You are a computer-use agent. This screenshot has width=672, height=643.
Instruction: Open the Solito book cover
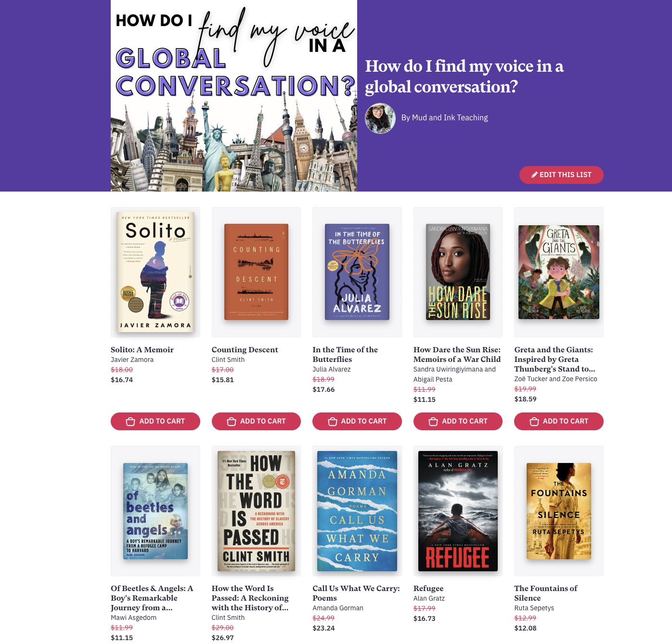155,272
